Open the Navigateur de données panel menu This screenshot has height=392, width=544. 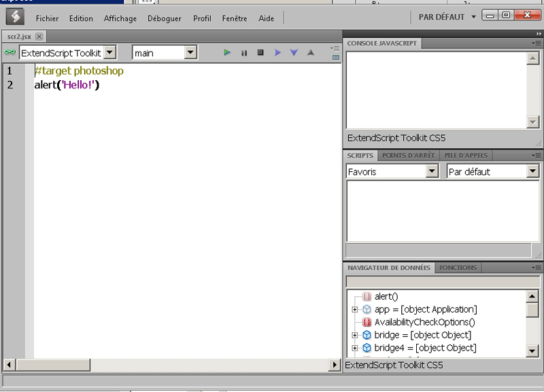click(x=537, y=268)
